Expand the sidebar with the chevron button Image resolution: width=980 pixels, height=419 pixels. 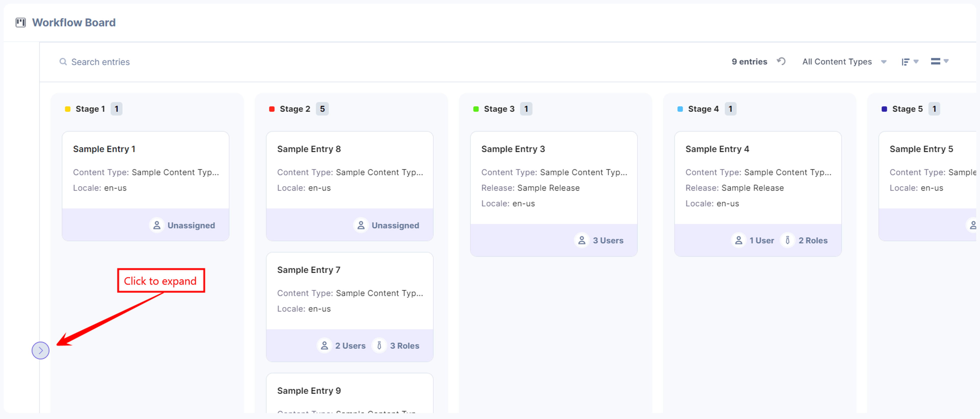(x=41, y=350)
